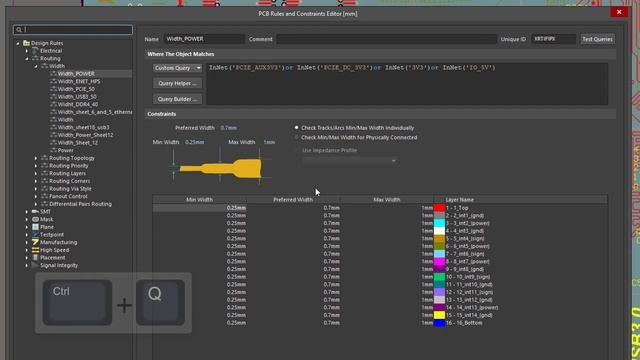
Task: Click the Query Helper button
Action: click(x=177, y=83)
